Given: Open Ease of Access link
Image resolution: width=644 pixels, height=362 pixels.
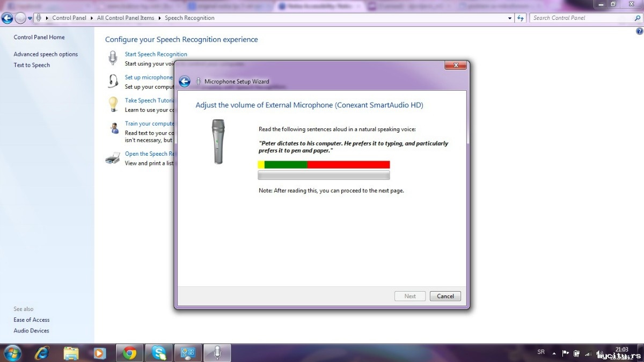Looking at the screenshot, I should coord(32,320).
